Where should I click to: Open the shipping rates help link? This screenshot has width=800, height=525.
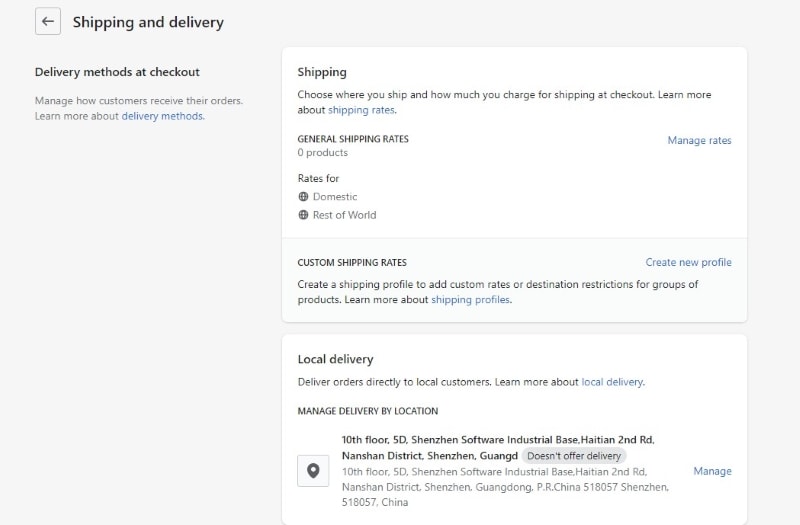pos(361,110)
